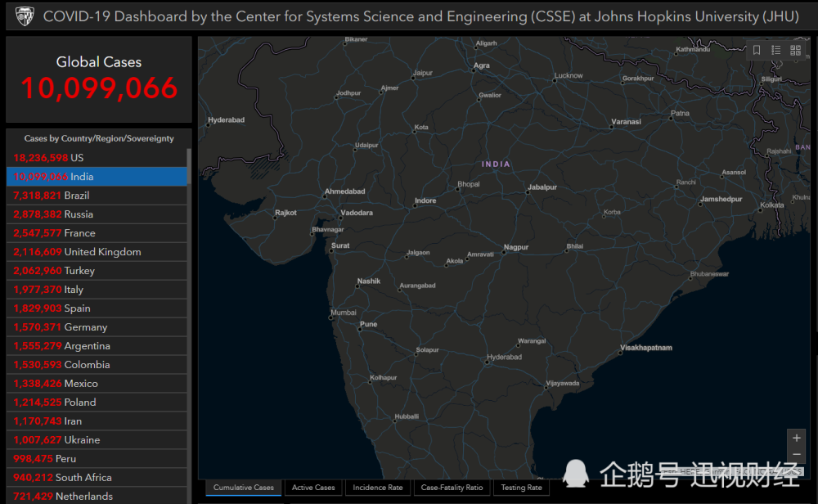Open the map legend list icon

click(x=775, y=50)
